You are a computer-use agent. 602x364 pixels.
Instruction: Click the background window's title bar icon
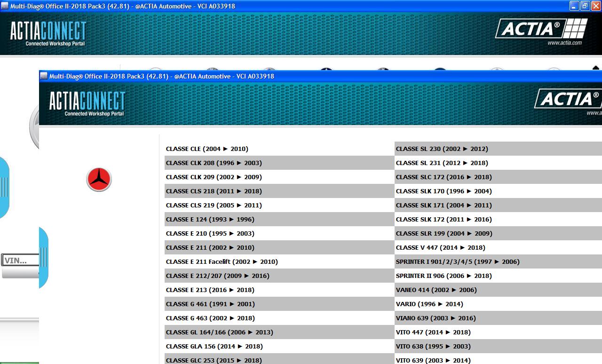(x=5, y=6)
